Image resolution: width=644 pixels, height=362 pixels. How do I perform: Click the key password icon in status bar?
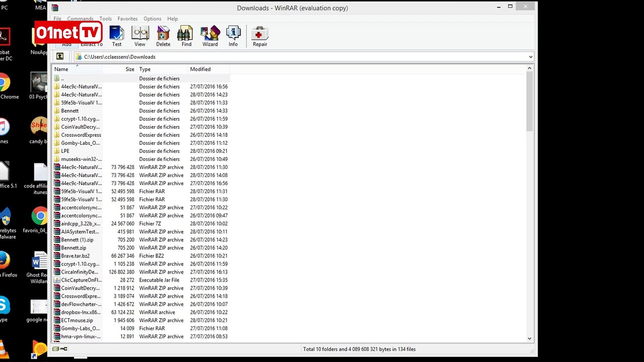(64, 349)
